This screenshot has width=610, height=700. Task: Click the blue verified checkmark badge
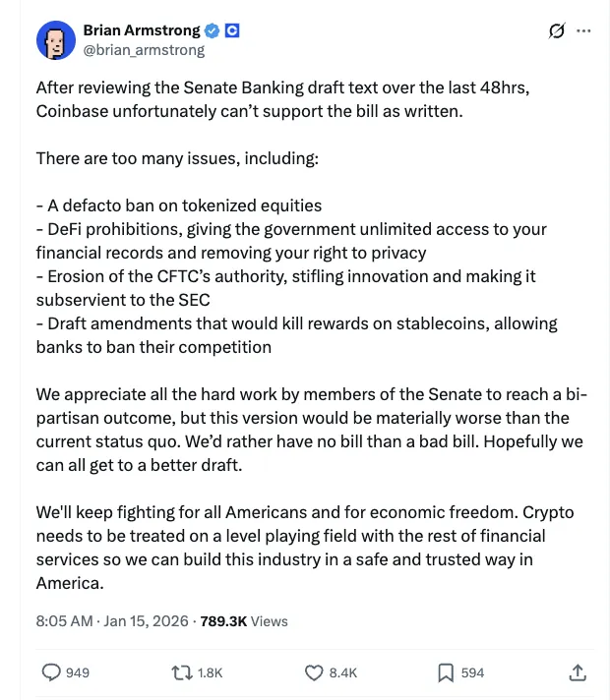pyautogui.click(x=212, y=30)
